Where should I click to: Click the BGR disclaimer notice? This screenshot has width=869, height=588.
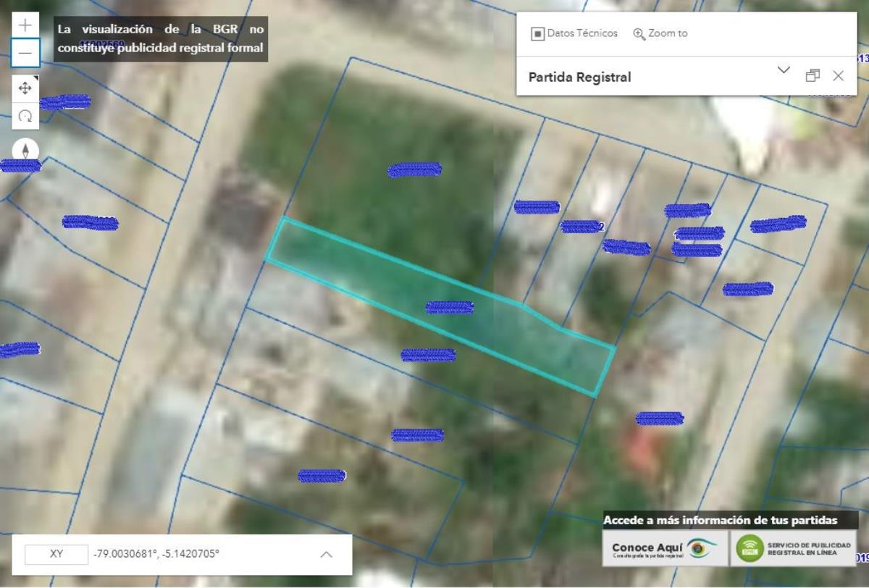[161, 39]
